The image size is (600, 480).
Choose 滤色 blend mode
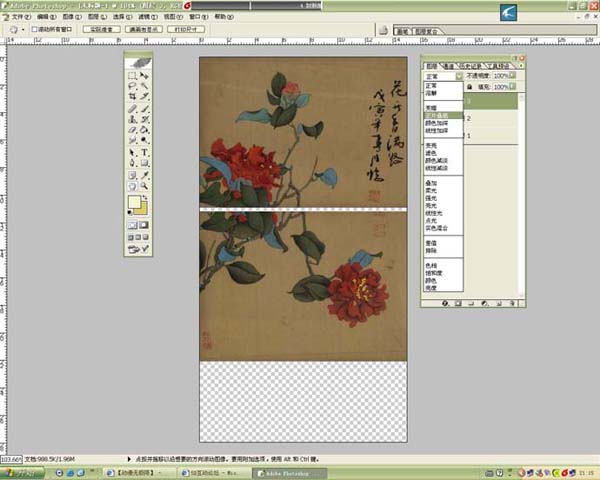click(x=443, y=153)
